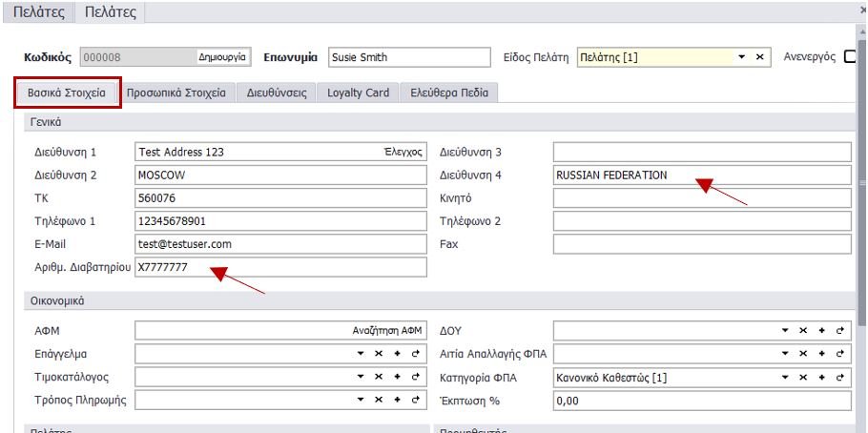Expand the Τρόπος Πληρωμής dropdown
The height and width of the screenshot is (433, 868).
point(361,400)
